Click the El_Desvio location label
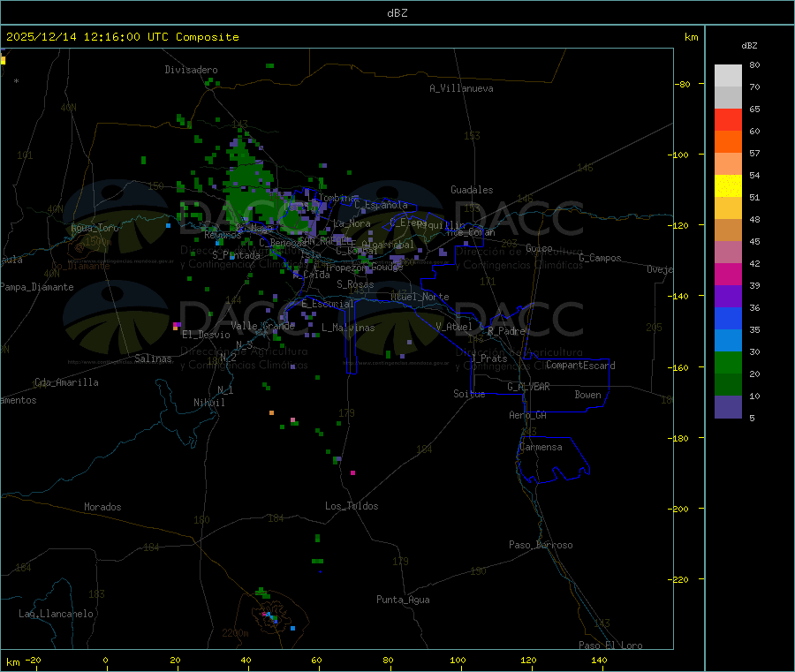 tap(206, 335)
